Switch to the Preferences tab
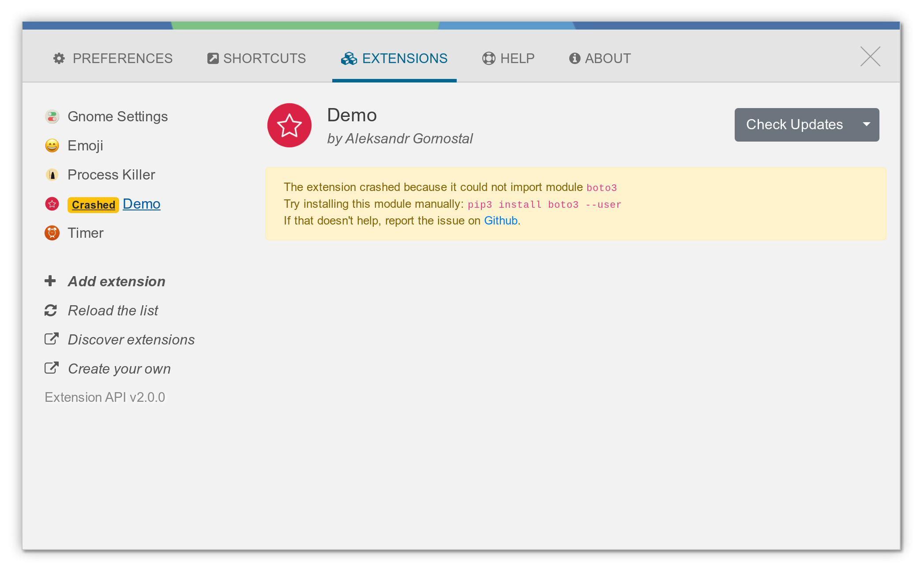The width and height of the screenshot is (924, 584). point(115,58)
